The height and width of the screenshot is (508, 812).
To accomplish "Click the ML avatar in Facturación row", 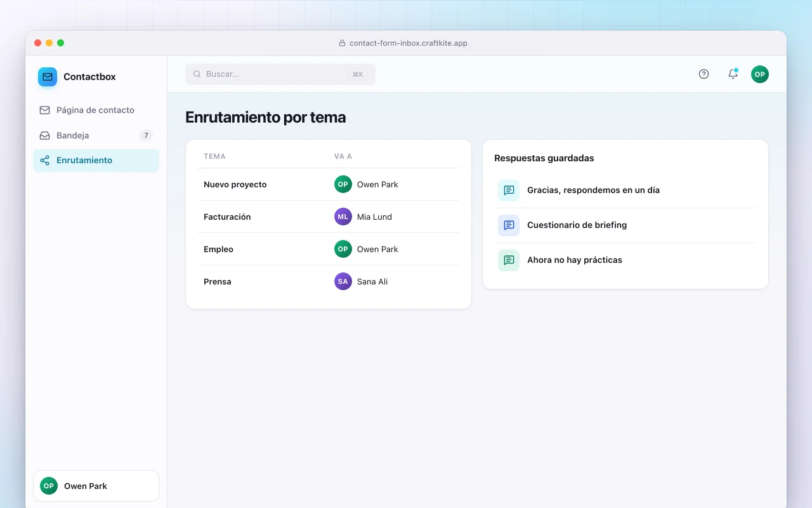I will [x=343, y=217].
